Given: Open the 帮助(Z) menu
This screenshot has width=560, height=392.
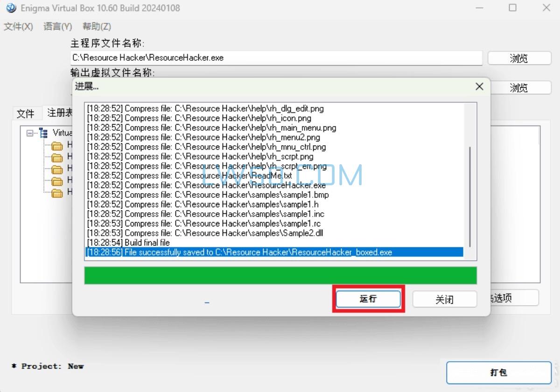Looking at the screenshot, I should [97, 27].
